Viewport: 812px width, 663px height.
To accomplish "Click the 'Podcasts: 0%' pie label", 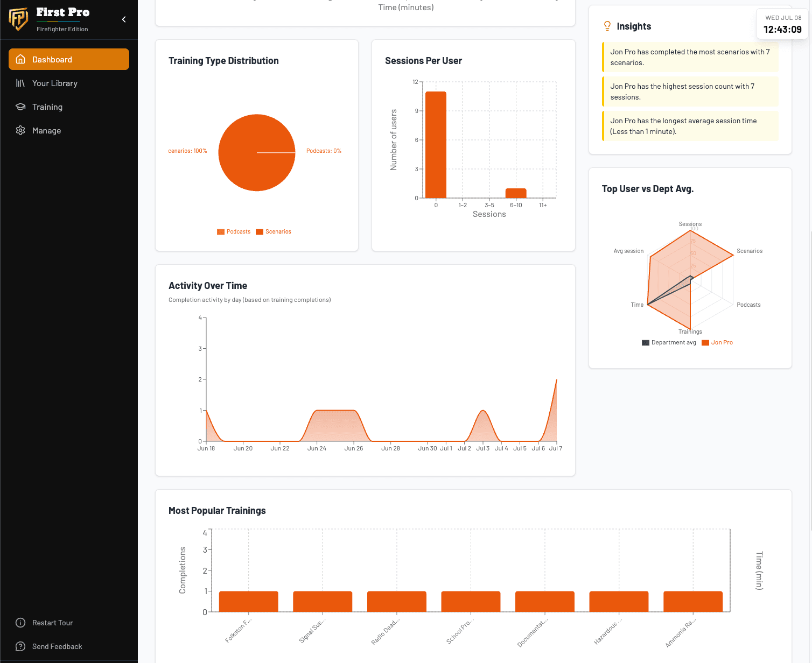I will point(324,151).
